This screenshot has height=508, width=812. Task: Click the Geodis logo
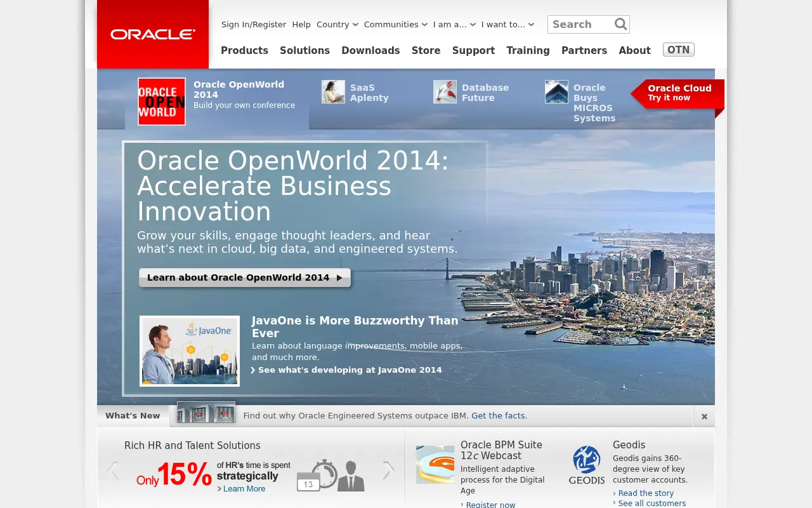[x=587, y=465]
